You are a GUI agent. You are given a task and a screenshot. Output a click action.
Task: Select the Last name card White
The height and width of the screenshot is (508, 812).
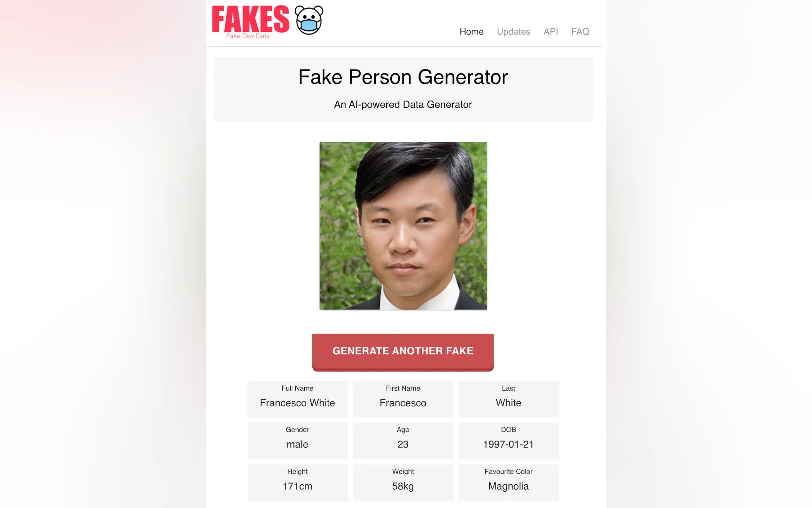pos(508,399)
